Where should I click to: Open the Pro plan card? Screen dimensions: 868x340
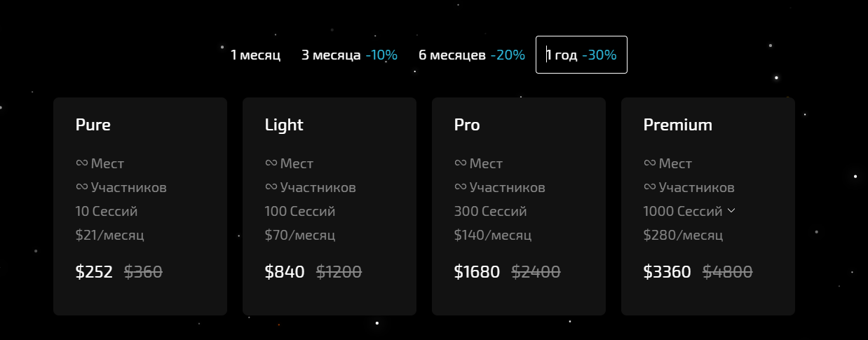click(x=519, y=206)
